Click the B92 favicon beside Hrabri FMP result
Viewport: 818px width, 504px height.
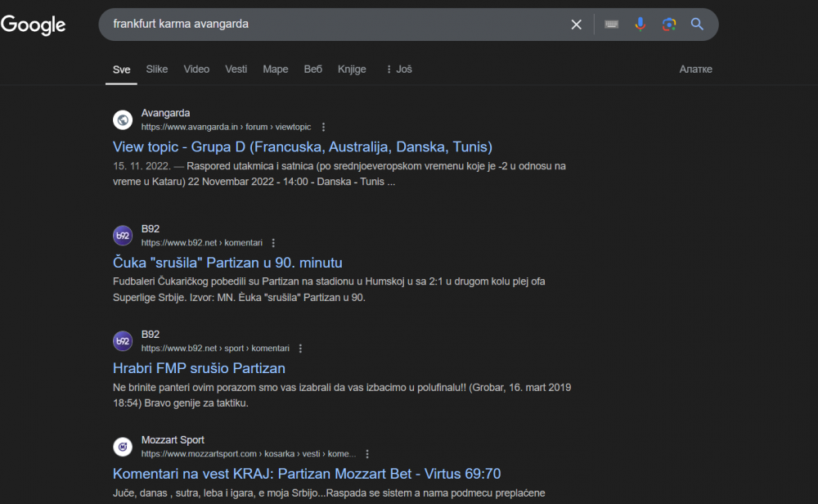click(123, 341)
